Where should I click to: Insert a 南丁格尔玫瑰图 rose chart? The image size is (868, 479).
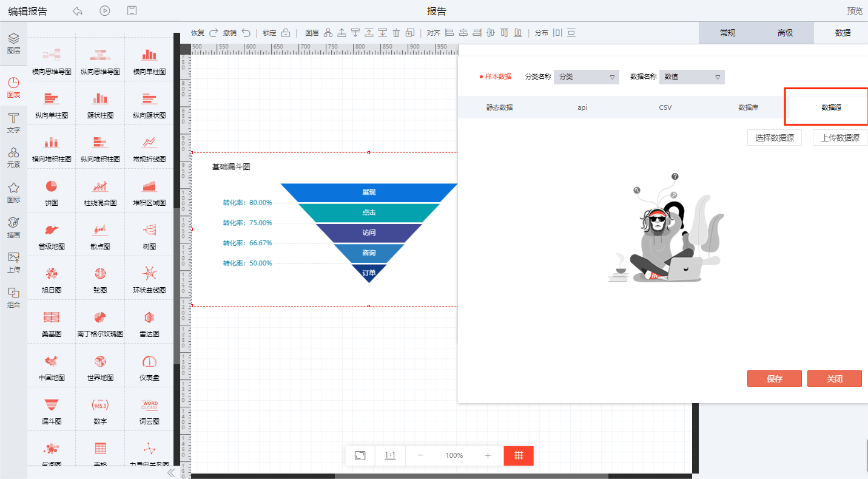tap(100, 324)
